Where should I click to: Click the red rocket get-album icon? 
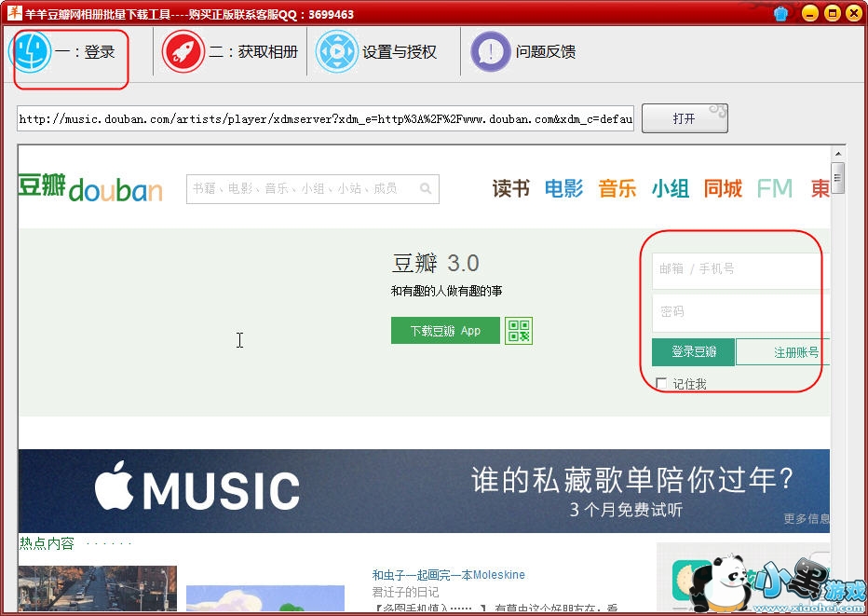(x=183, y=52)
